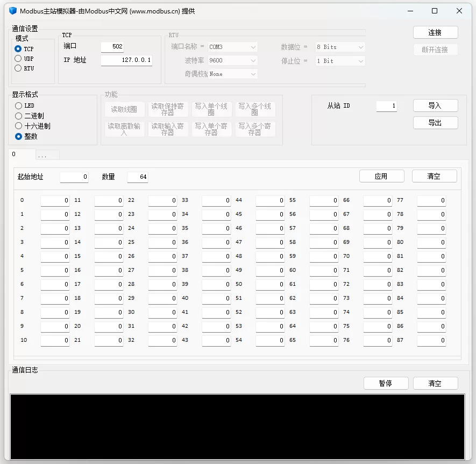Select UDP communication mode
The image size is (476, 464).
pos(18,58)
